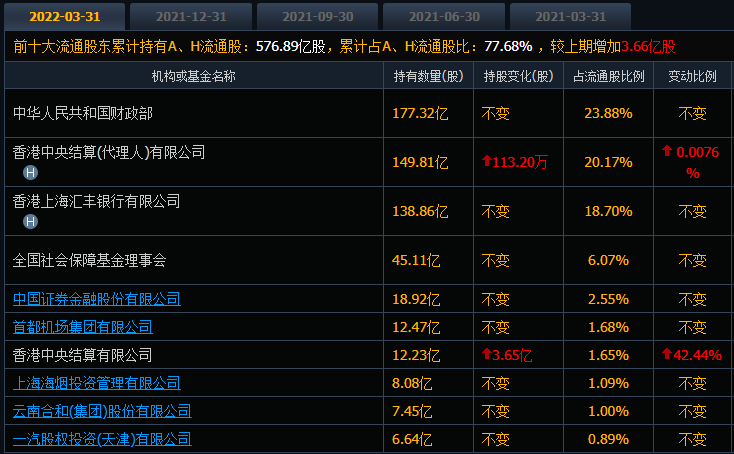Viewport: 734px width, 454px height.
Task: Click holding value 18.92亿
Action: pyautogui.click(x=416, y=299)
